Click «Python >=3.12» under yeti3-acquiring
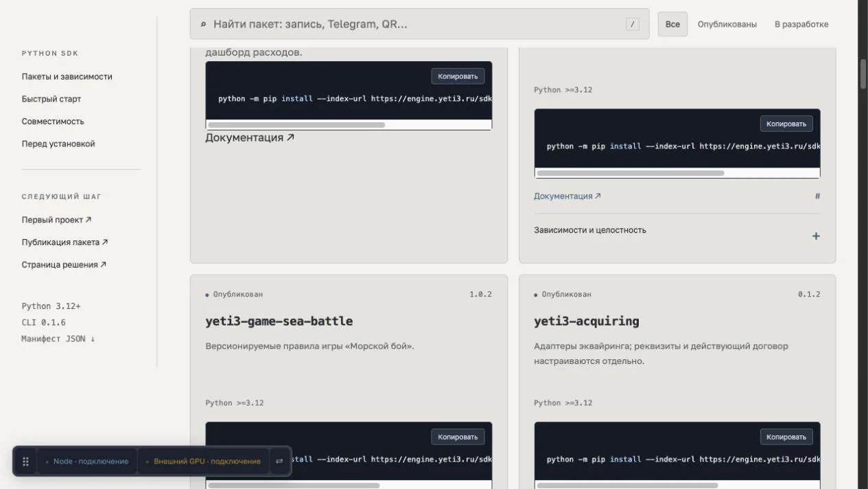 click(x=563, y=403)
